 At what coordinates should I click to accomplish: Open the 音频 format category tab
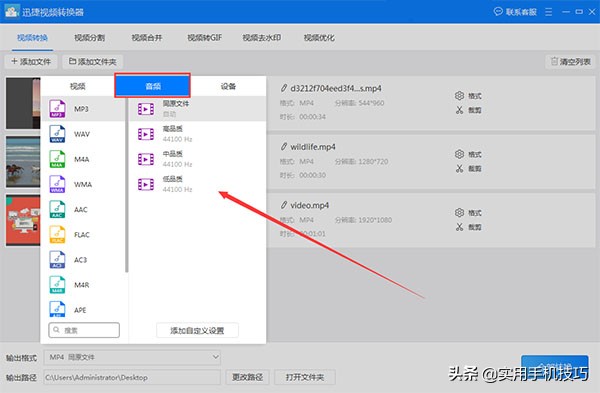point(153,86)
